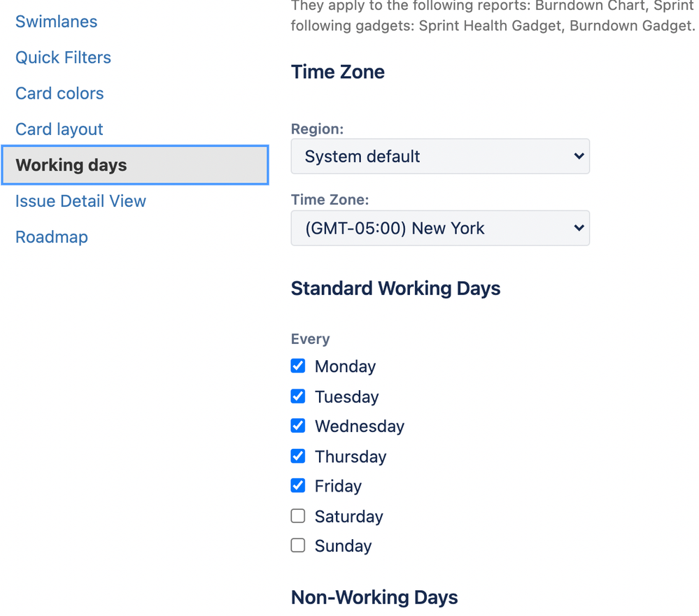Go to Quick Filters settings
The image size is (699, 616).
click(63, 57)
